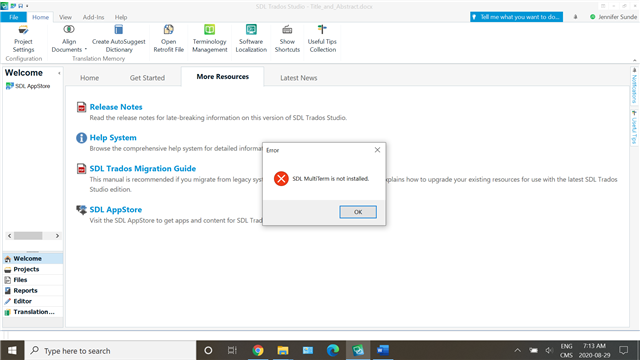Open the View ribbon tab
This screenshot has height=360, width=640.
click(x=65, y=17)
